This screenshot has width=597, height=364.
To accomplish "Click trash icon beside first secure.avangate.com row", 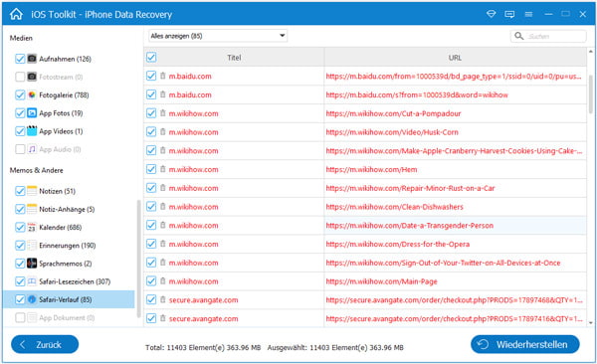I will [x=163, y=299].
